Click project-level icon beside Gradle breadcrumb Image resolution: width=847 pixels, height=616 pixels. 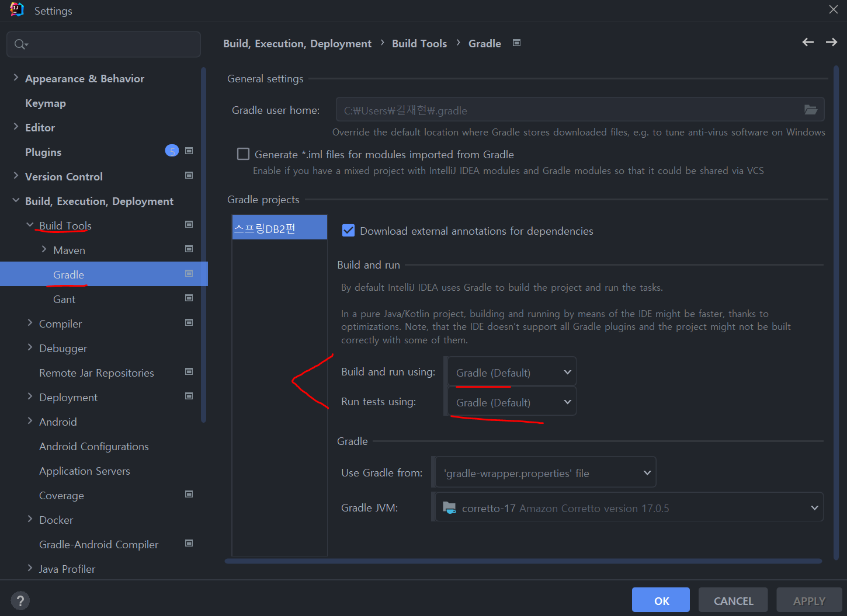point(516,43)
